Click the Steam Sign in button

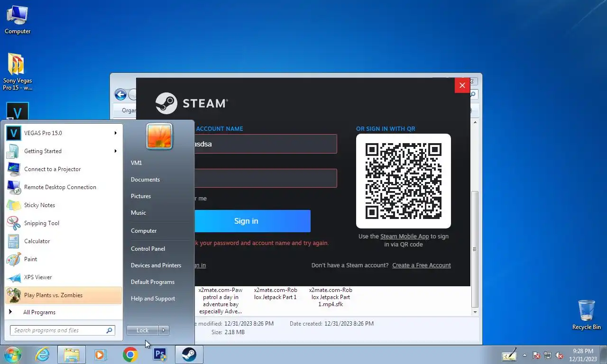coord(252,221)
